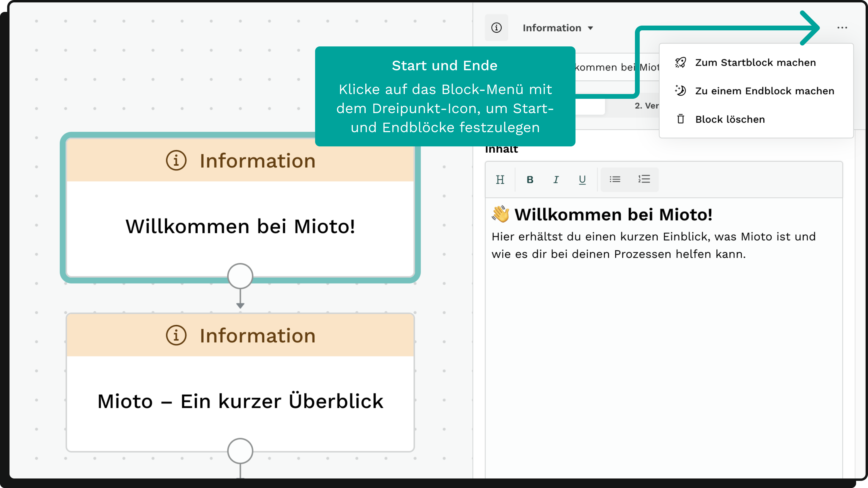868x488 pixels.
Task: Click the heading format icon
Action: coord(500,179)
